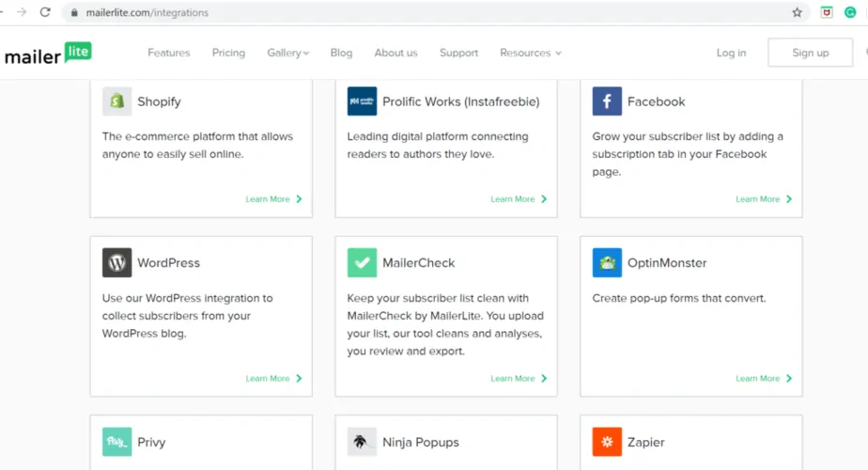
Task: Click the WordPress logo icon
Action: [116, 262]
